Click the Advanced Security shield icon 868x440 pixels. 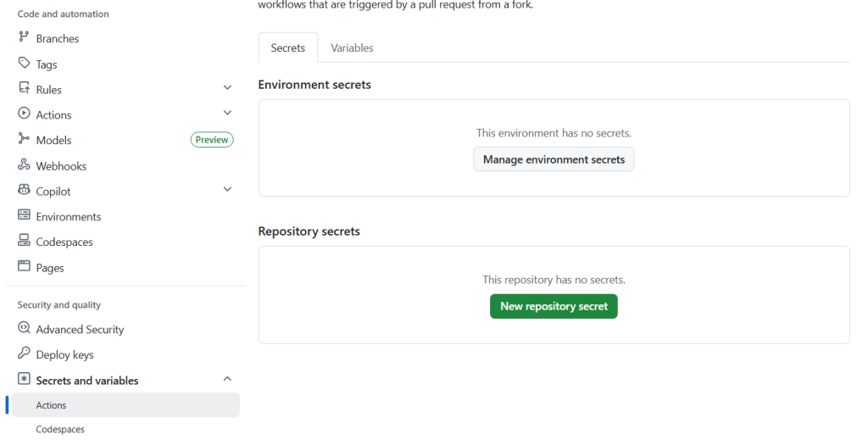pyautogui.click(x=24, y=329)
